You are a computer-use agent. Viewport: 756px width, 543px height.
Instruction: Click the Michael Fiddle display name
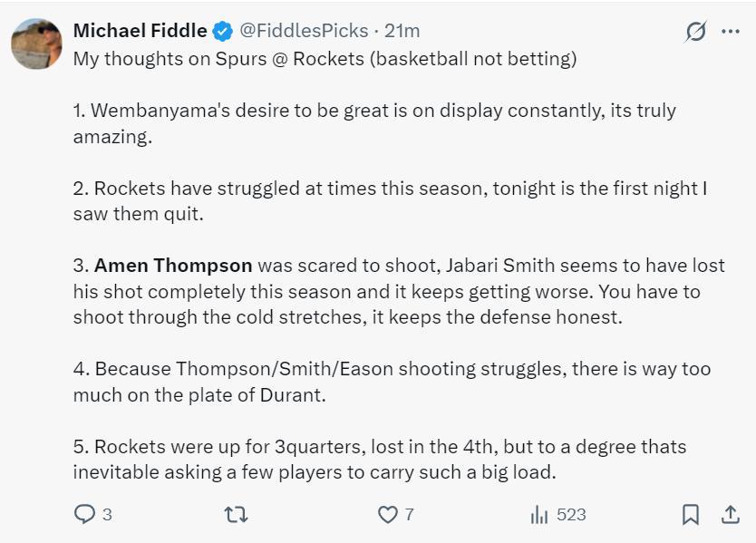140,31
